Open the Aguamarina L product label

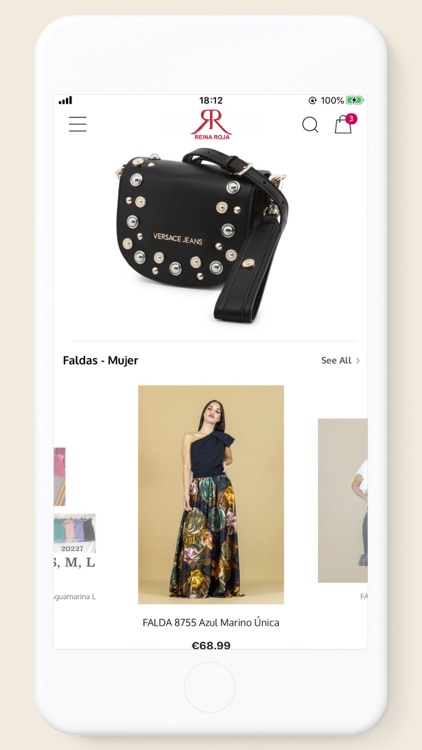75,597
